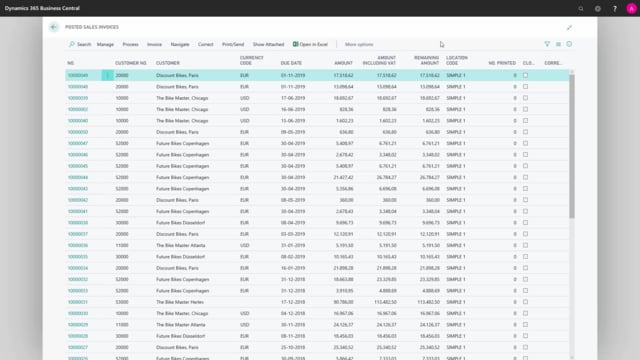The height and width of the screenshot is (360, 640).
Task: Open the No. Printed column header menu
Action: pyautogui.click(x=502, y=63)
